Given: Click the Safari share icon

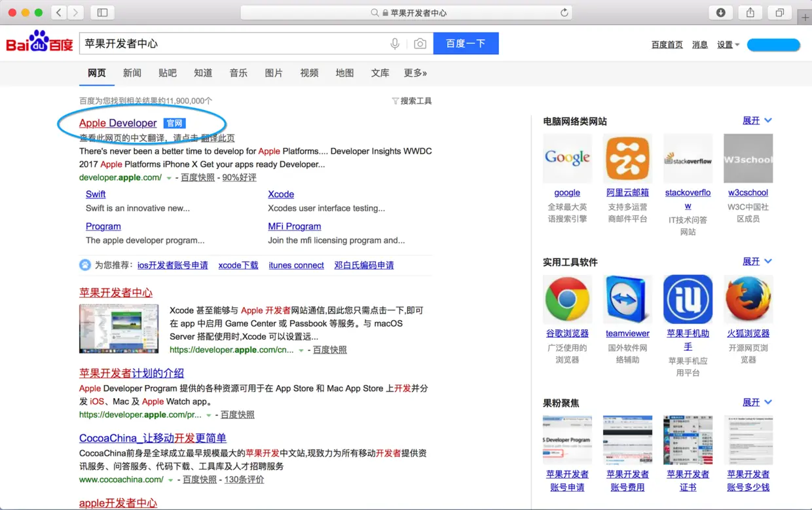Looking at the screenshot, I should (x=750, y=12).
